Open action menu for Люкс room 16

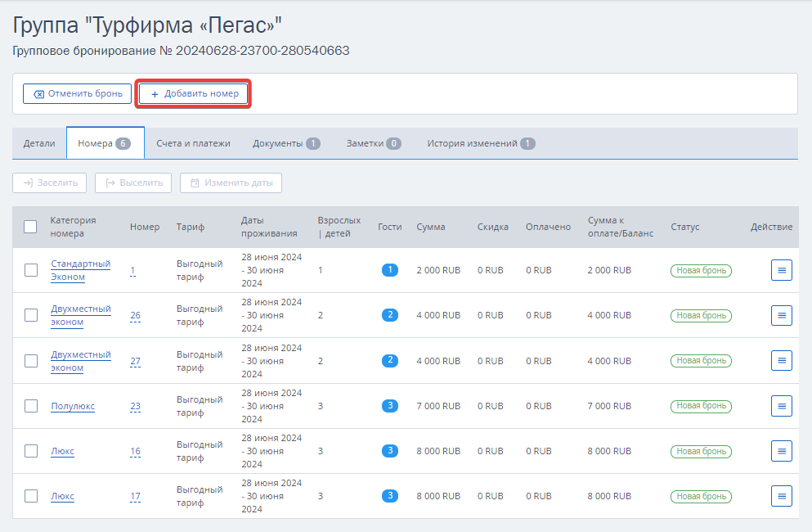pyautogui.click(x=782, y=451)
